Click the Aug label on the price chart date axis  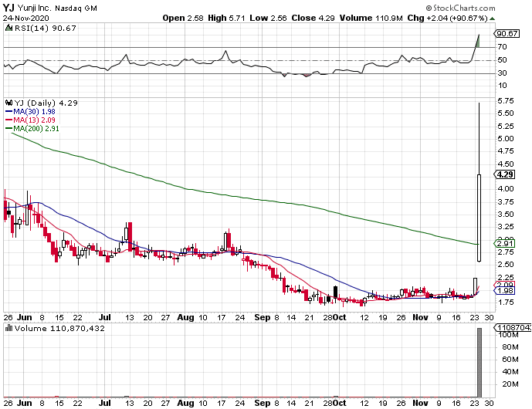[x=185, y=317]
